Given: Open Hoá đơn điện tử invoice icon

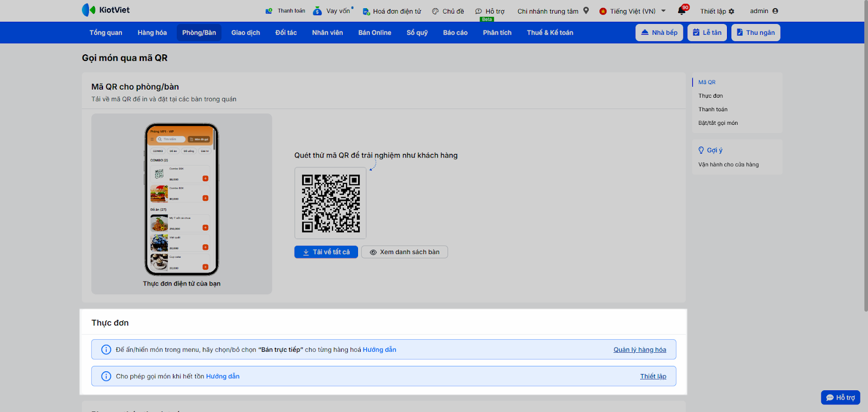Looking at the screenshot, I should (x=366, y=11).
